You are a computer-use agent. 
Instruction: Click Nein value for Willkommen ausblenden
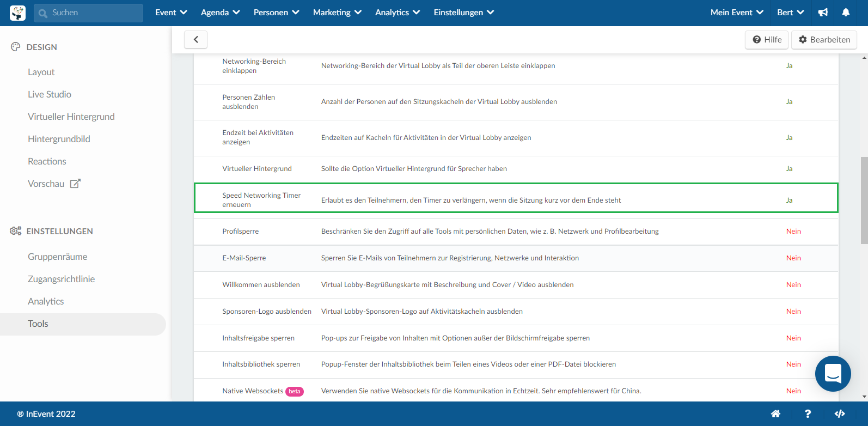pyautogui.click(x=793, y=285)
